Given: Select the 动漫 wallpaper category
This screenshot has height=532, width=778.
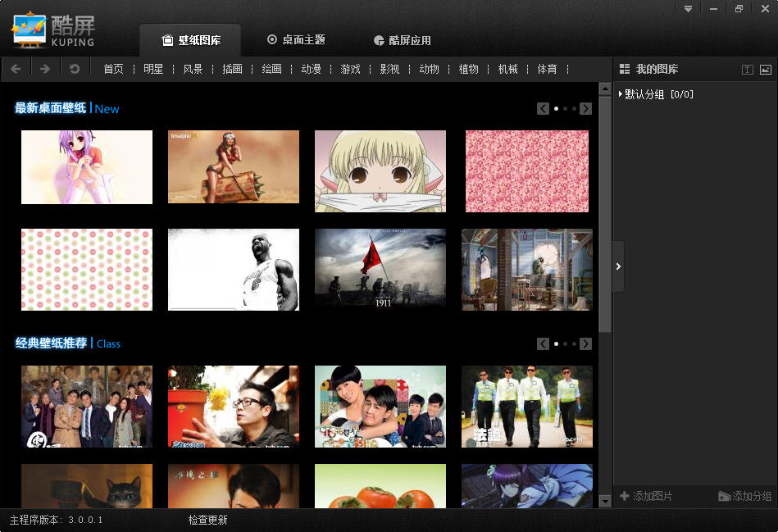Looking at the screenshot, I should [x=311, y=69].
